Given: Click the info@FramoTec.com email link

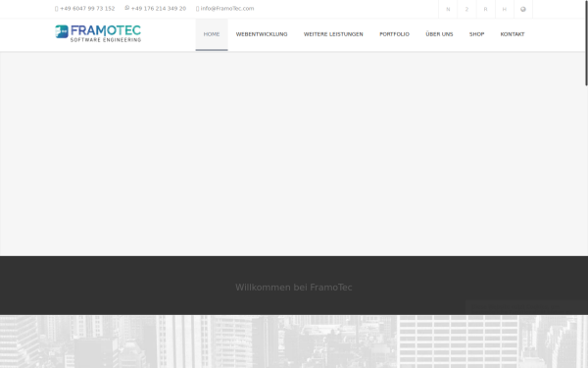Looking at the screenshot, I should (x=227, y=9).
